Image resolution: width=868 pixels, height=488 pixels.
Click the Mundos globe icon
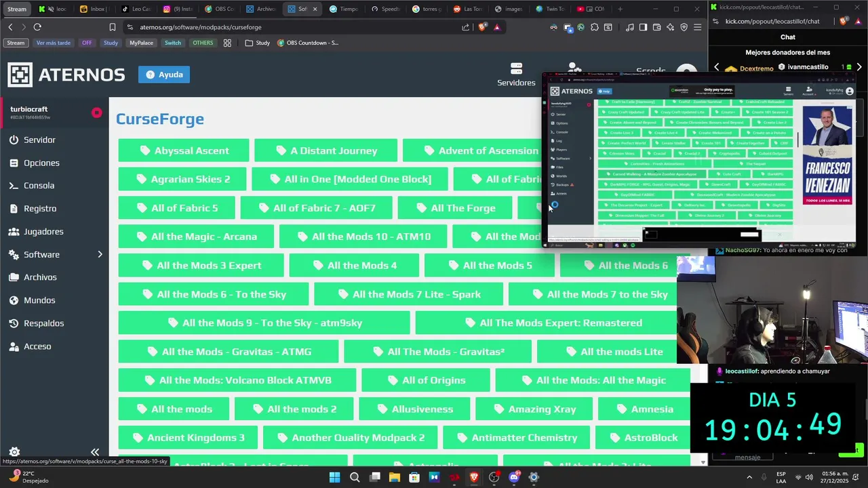pyautogui.click(x=14, y=300)
